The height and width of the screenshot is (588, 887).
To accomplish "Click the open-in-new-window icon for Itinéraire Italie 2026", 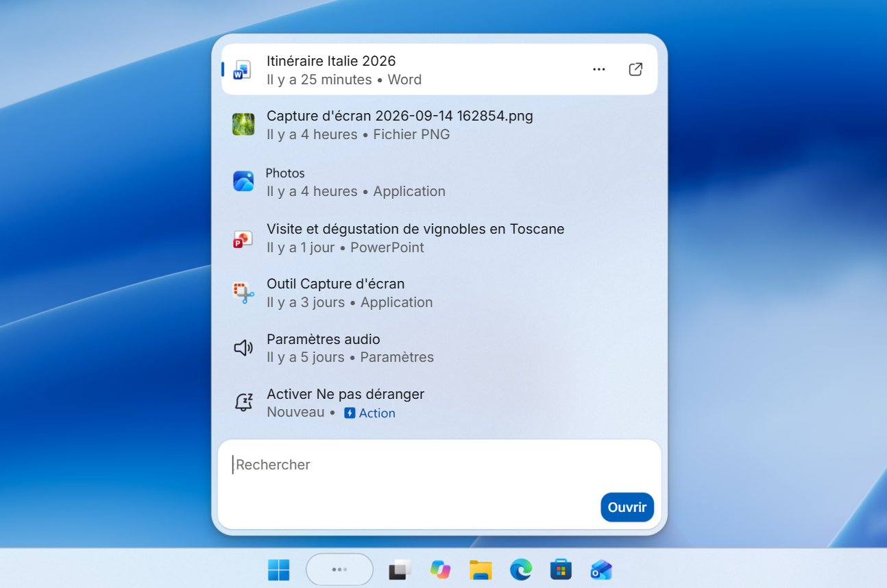I will click(x=635, y=69).
